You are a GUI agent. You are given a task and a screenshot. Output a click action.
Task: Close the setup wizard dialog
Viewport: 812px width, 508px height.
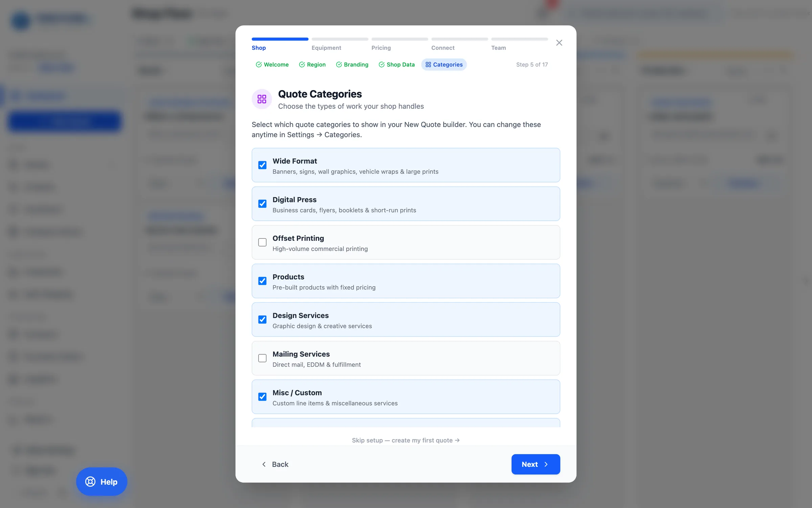click(559, 43)
